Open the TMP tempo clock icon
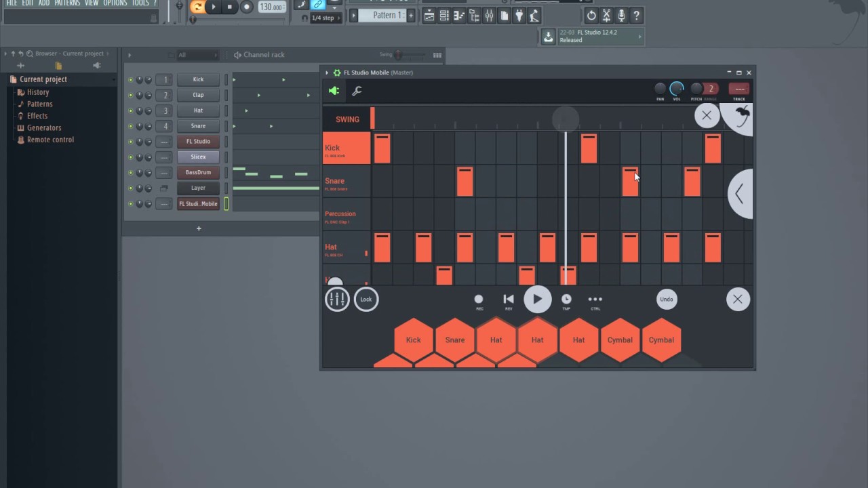This screenshot has width=868, height=488. pos(566,302)
